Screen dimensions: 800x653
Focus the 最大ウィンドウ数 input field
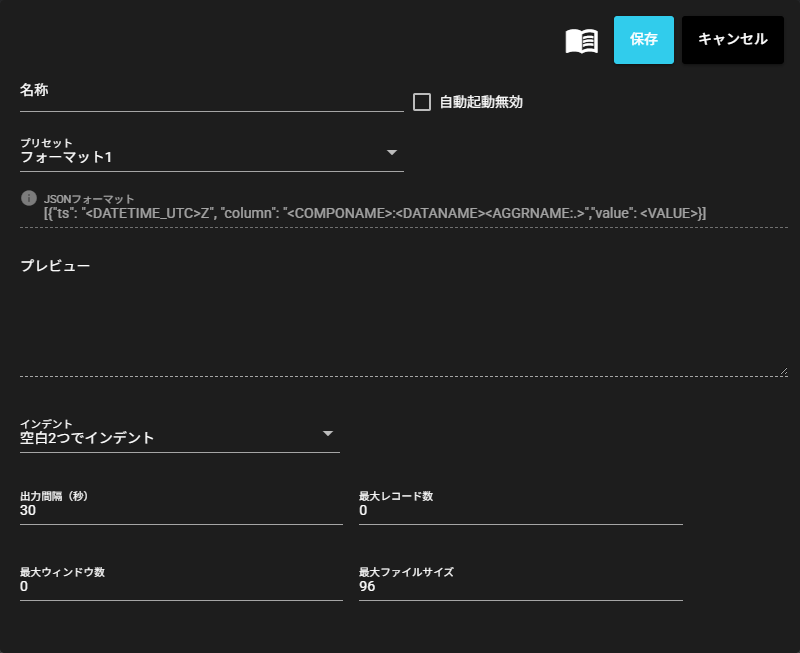[181, 587]
